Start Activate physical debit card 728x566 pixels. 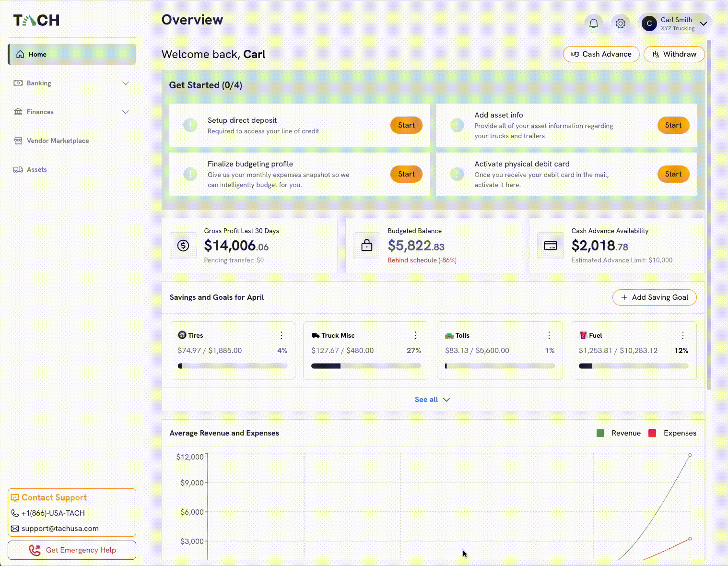pos(673,174)
